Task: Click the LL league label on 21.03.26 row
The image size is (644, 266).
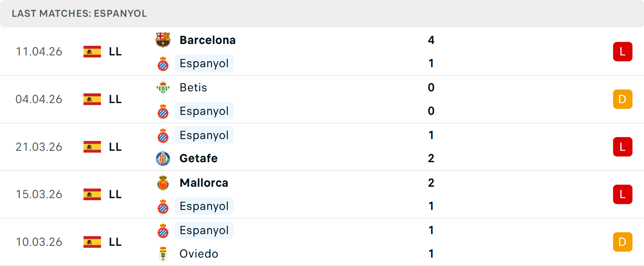Action: coord(115,147)
